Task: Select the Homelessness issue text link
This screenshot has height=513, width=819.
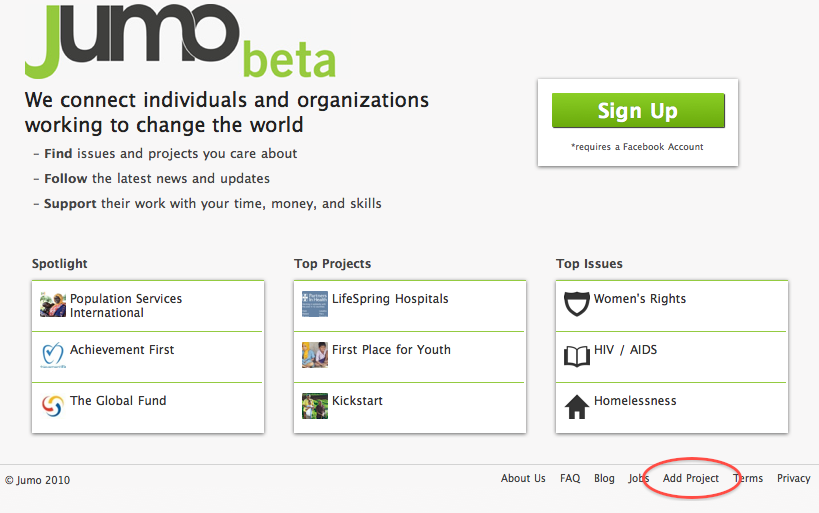Action: [635, 401]
